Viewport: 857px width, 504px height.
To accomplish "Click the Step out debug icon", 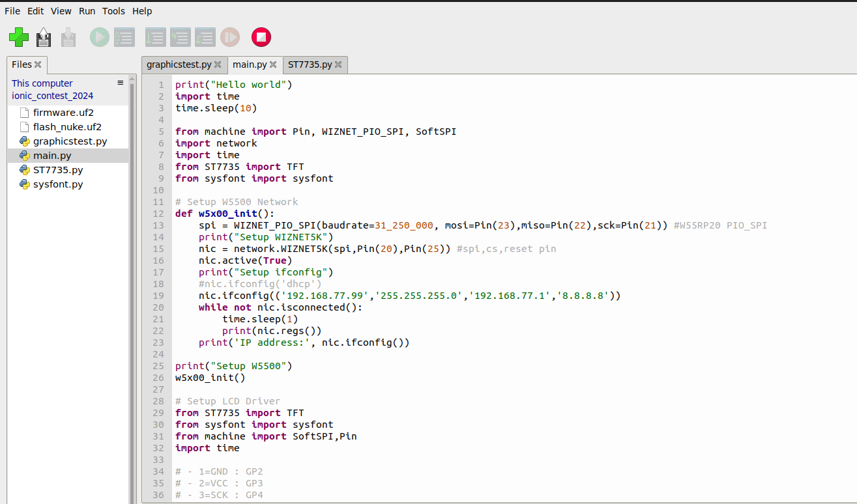I will point(205,37).
